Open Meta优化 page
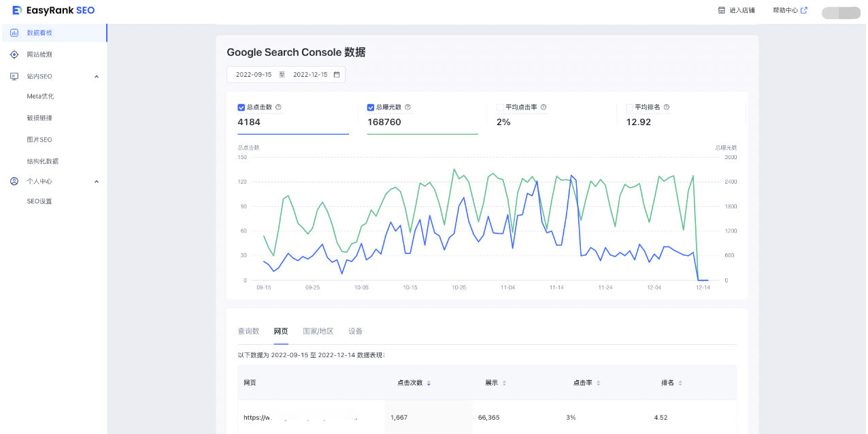The image size is (868, 434). point(41,96)
